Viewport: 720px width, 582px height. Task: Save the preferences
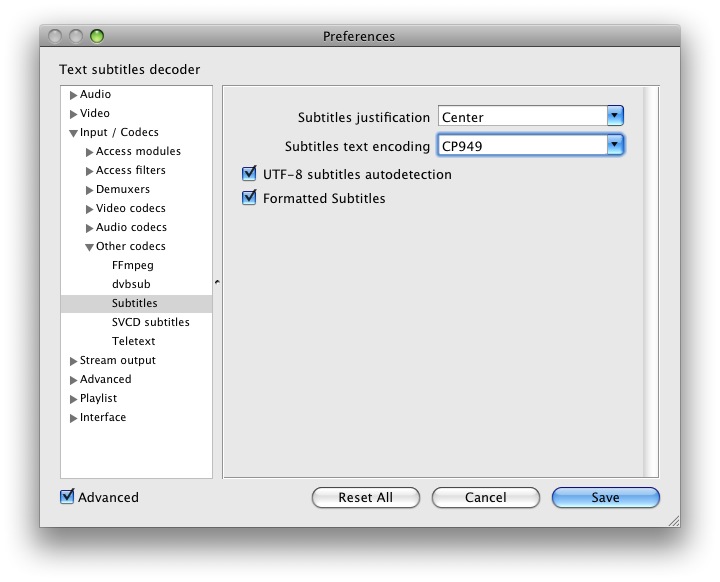click(x=605, y=497)
